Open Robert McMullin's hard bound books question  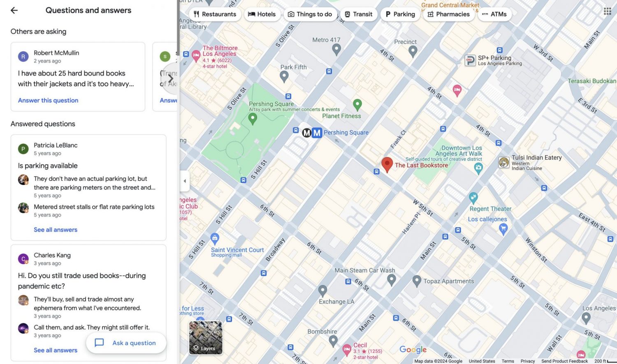point(76,78)
